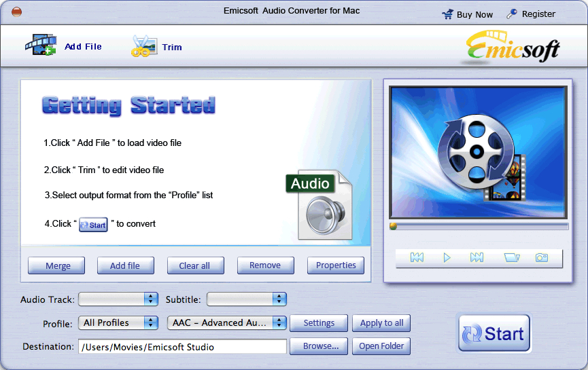Image resolution: width=588 pixels, height=370 pixels.
Task: Click the window title Emicsoft Audio Converter
Action: click(x=292, y=11)
